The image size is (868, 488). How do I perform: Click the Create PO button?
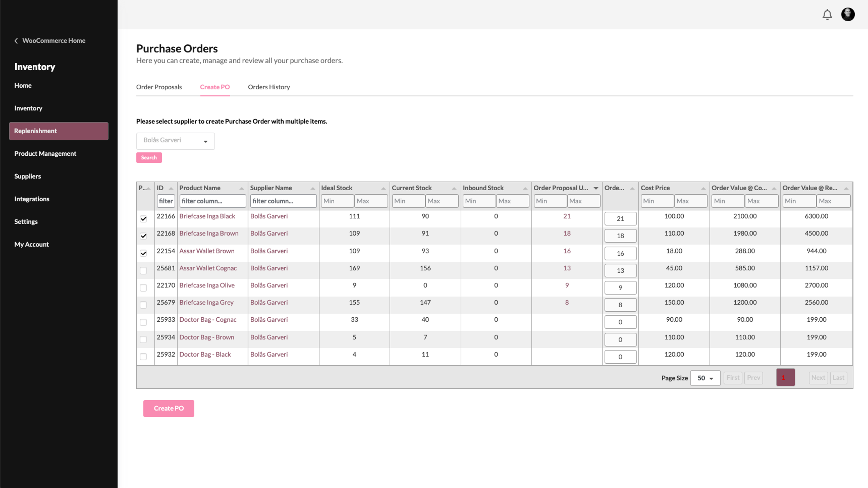coord(169,408)
